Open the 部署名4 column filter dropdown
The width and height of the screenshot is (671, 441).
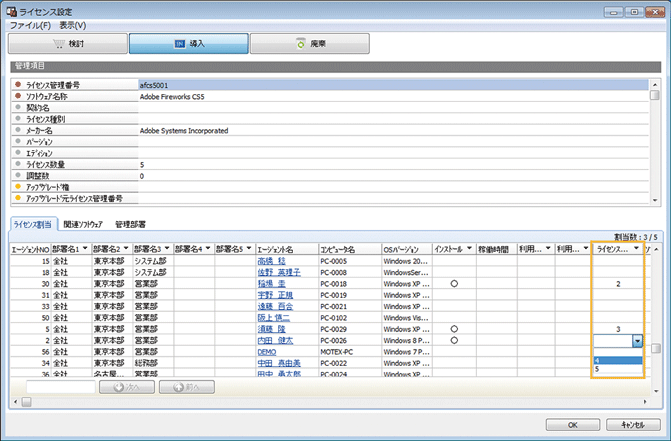click(x=208, y=249)
